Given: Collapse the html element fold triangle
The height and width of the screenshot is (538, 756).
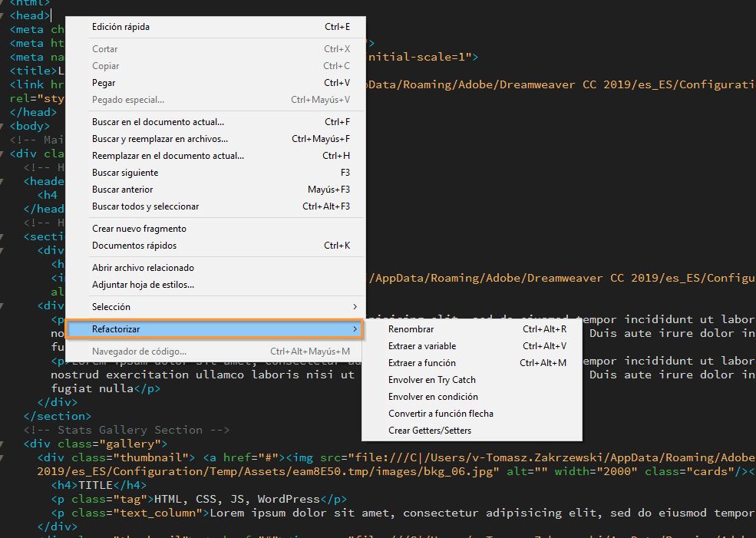Looking at the screenshot, I should click(x=2, y=3).
